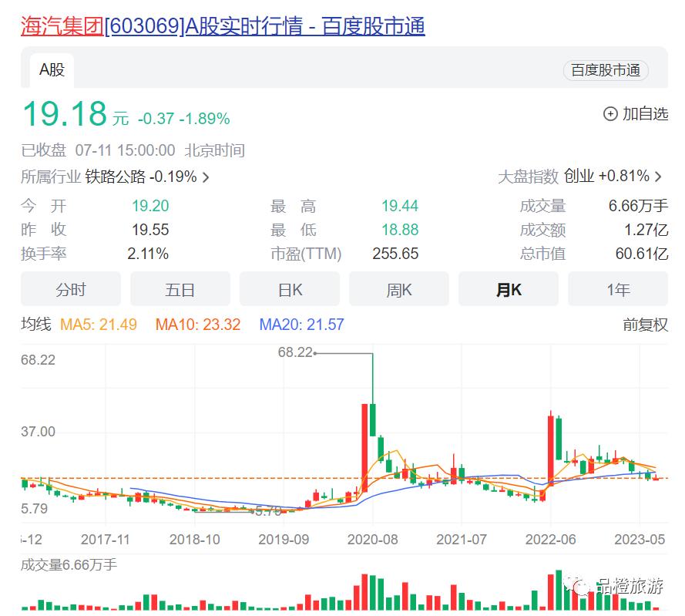The height and width of the screenshot is (616, 685).
Task: Click the 成交量6.66万手 volume chart label
Action: [69, 565]
